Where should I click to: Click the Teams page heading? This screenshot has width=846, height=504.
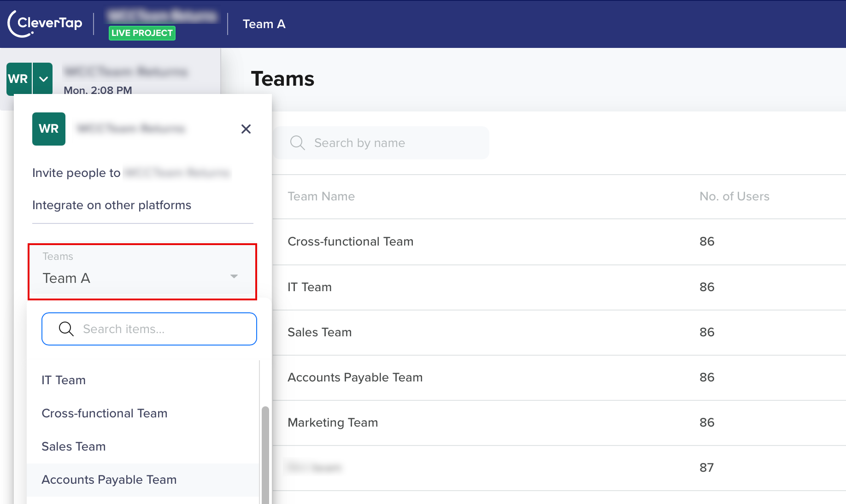282,79
